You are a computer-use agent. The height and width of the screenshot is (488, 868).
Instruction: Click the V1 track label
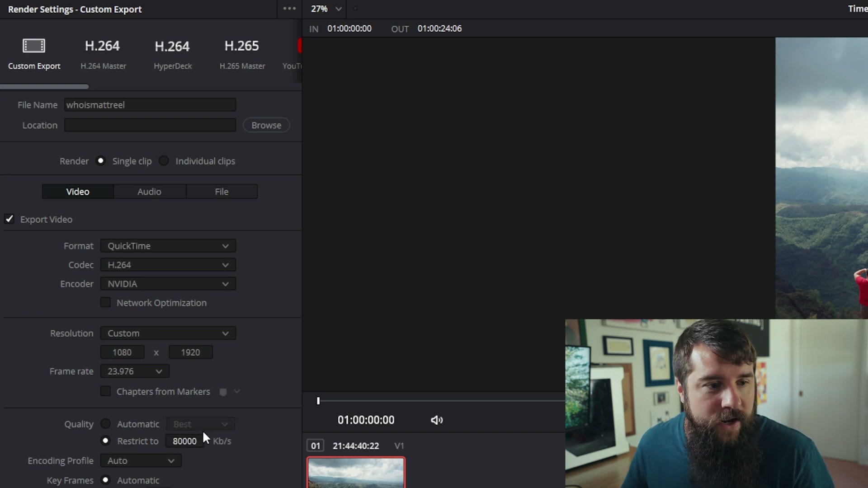click(x=399, y=446)
